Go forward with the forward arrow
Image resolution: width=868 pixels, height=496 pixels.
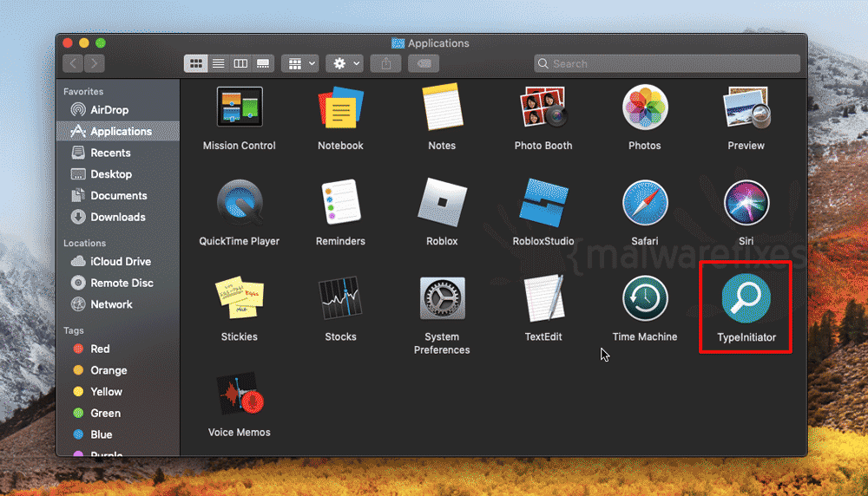[95, 63]
